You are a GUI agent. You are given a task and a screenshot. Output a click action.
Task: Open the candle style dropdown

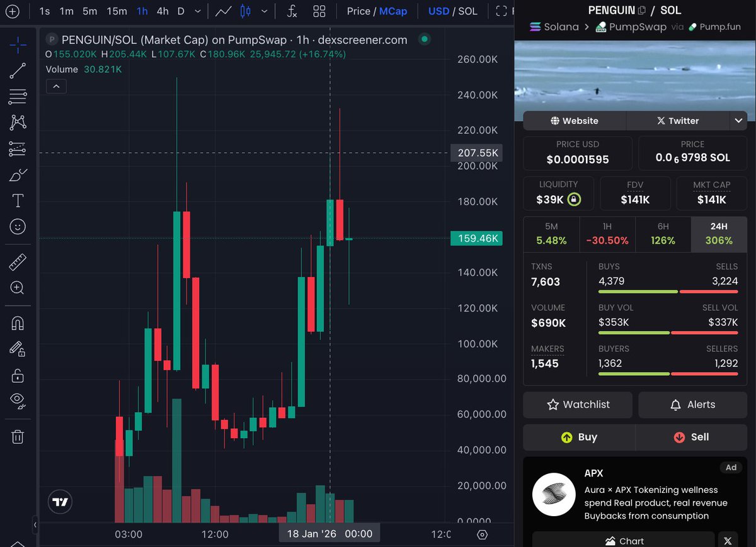[x=264, y=11]
